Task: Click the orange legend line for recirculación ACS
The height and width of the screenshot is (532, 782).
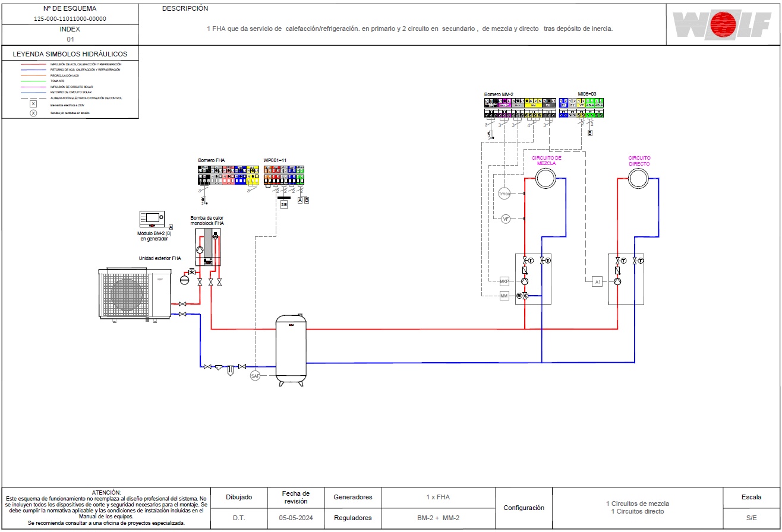Action: point(33,75)
